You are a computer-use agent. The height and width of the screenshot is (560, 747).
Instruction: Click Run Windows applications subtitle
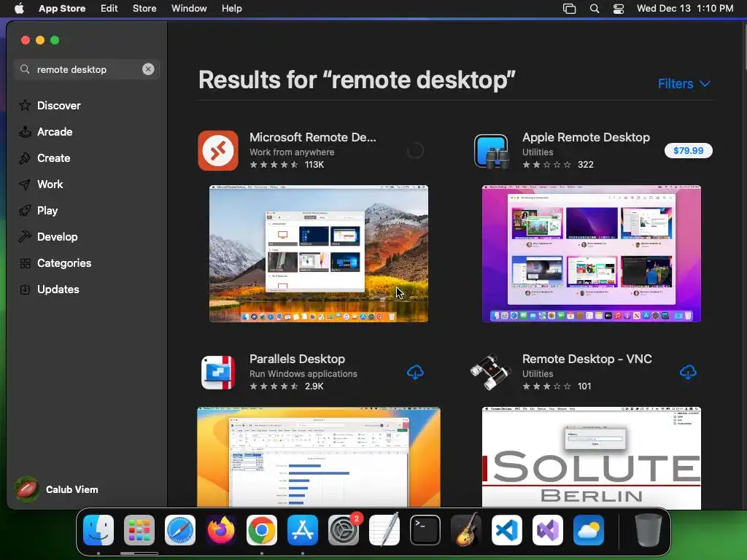303,374
